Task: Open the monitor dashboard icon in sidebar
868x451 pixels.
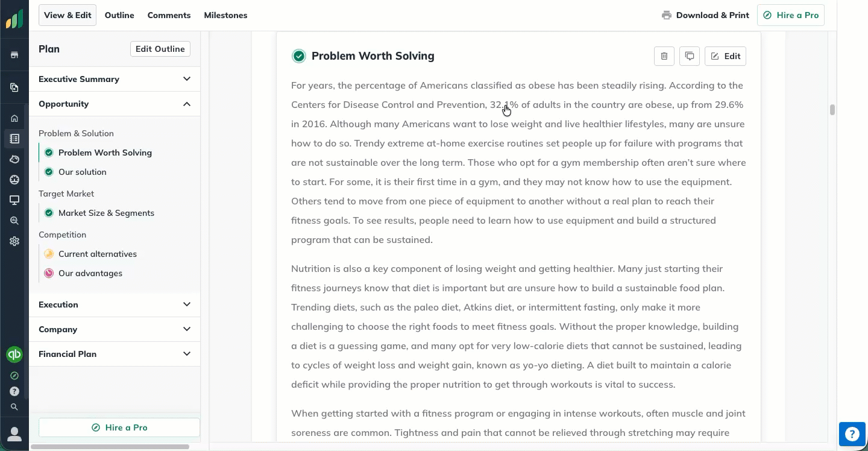Action: [x=14, y=200]
